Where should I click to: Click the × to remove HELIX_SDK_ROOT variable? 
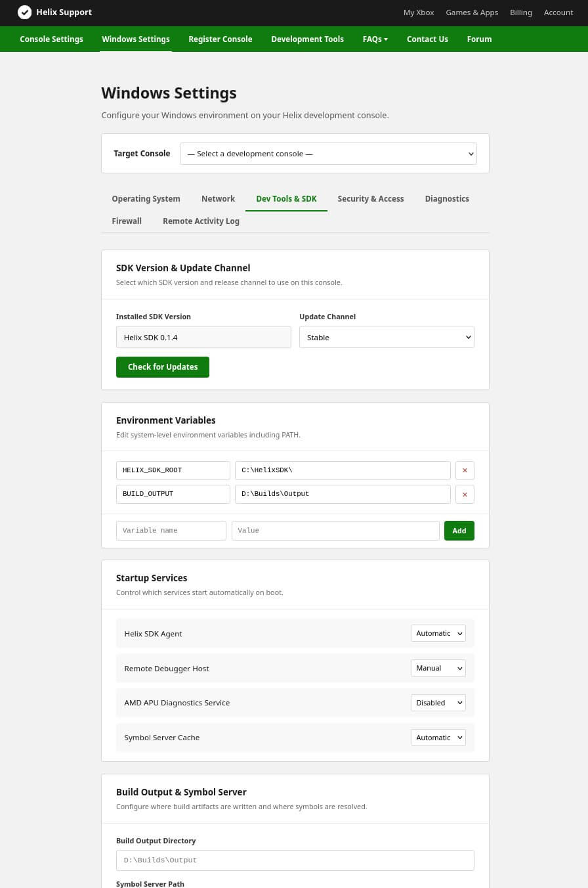(465, 470)
